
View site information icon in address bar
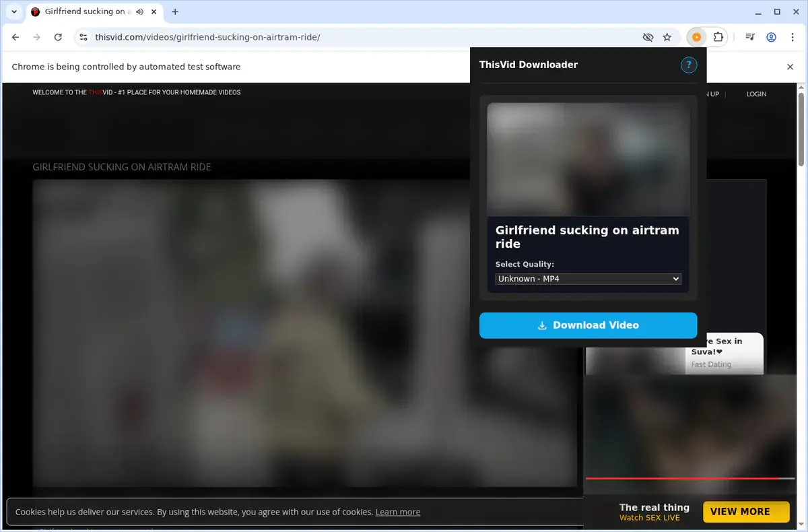point(83,38)
